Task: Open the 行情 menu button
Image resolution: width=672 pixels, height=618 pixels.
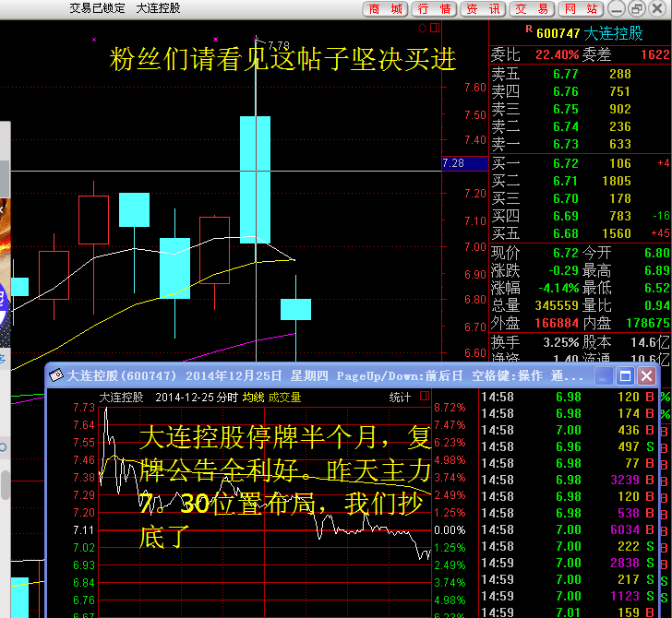Action: click(435, 8)
